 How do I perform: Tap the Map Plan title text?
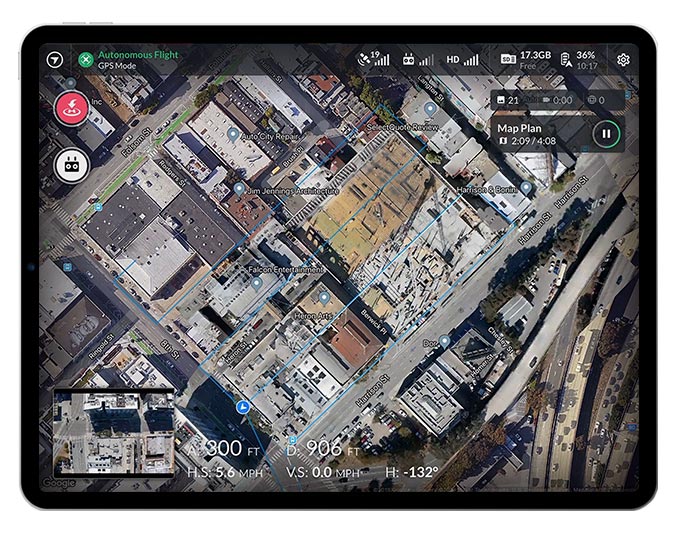pyautogui.click(x=519, y=128)
